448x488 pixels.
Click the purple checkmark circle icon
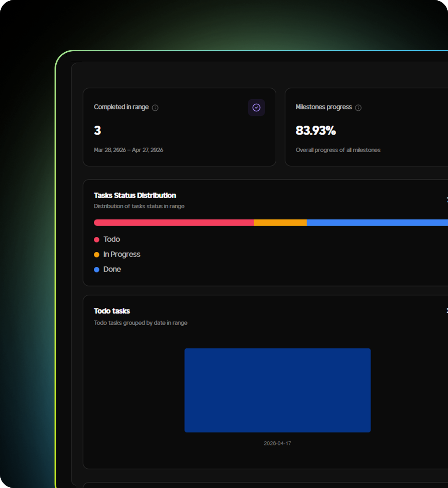tap(256, 108)
